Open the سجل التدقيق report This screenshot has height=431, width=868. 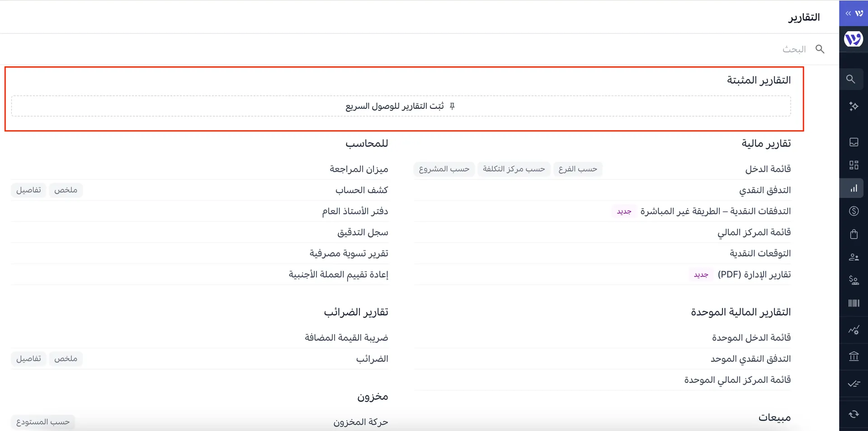pos(363,232)
